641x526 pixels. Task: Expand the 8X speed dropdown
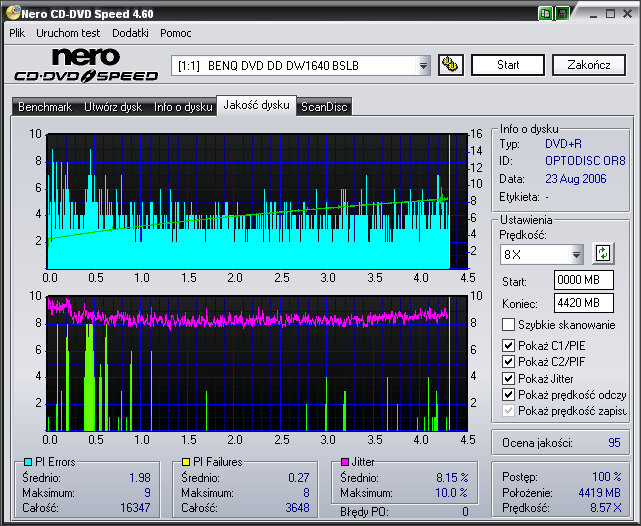point(576,255)
